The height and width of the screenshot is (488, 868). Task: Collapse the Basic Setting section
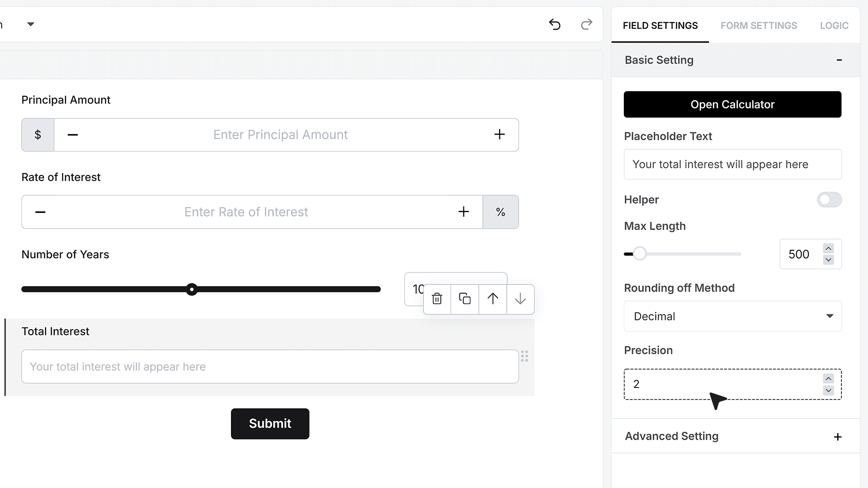tap(839, 60)
